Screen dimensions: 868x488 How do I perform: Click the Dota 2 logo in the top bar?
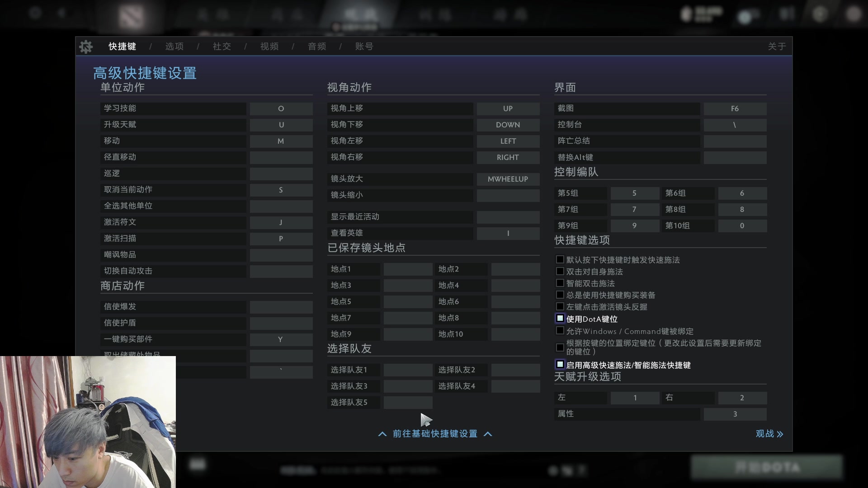pos(130,16)
